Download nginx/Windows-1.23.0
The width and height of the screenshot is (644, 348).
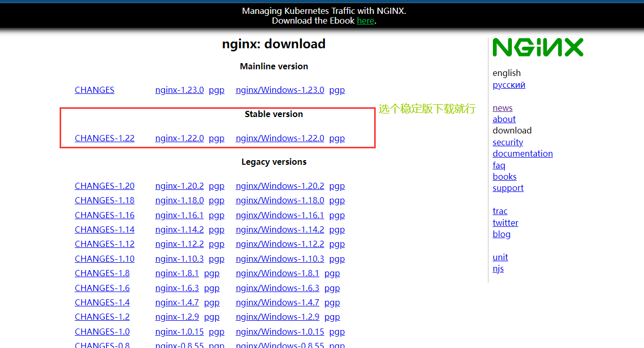click(x=280, y=90)
